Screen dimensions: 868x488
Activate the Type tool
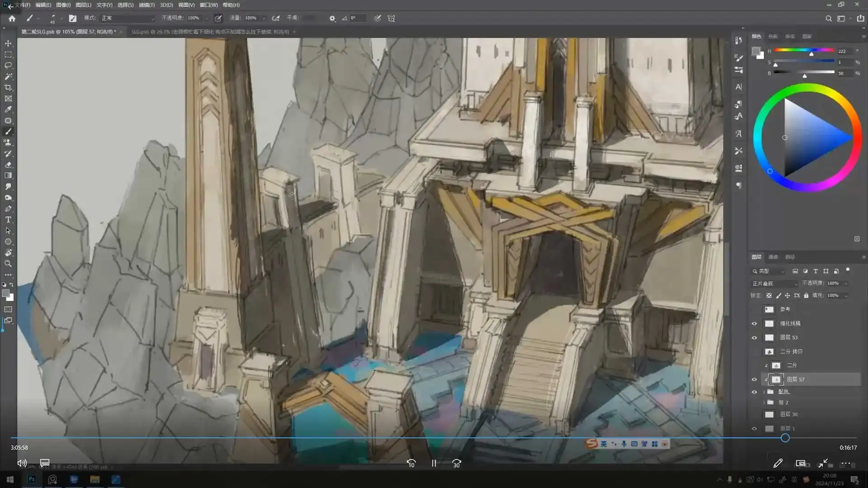pyautogui.click(x=8, y=220)
